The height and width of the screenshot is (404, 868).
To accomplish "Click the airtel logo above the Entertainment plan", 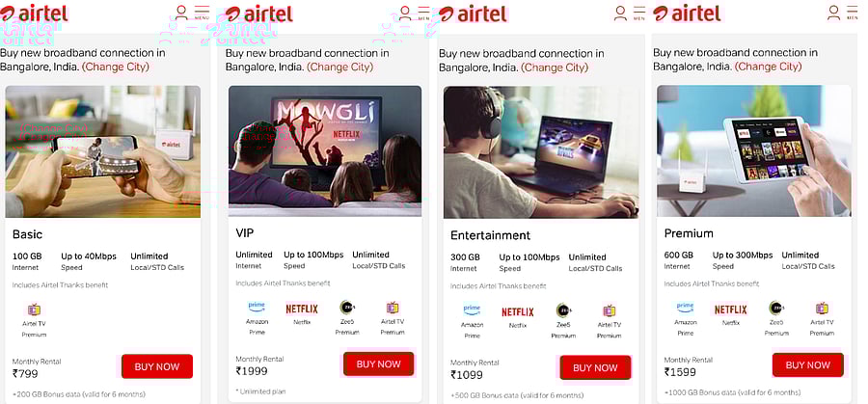I will click(474, 13).
